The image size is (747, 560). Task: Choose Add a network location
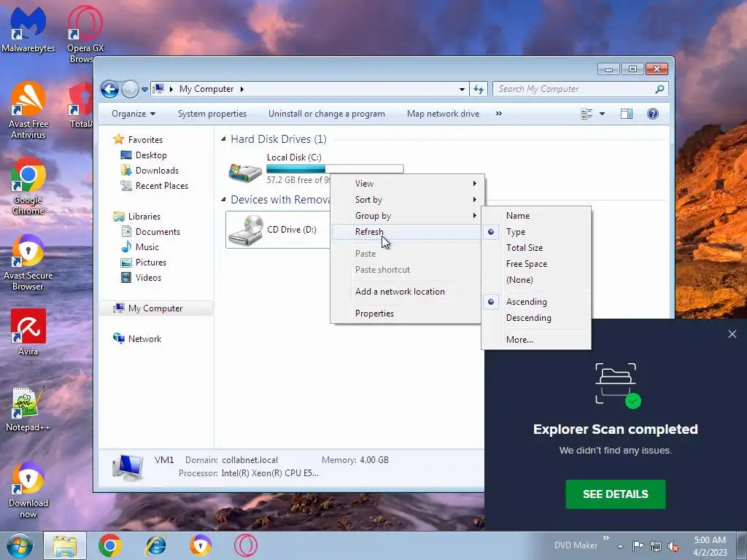406,292
